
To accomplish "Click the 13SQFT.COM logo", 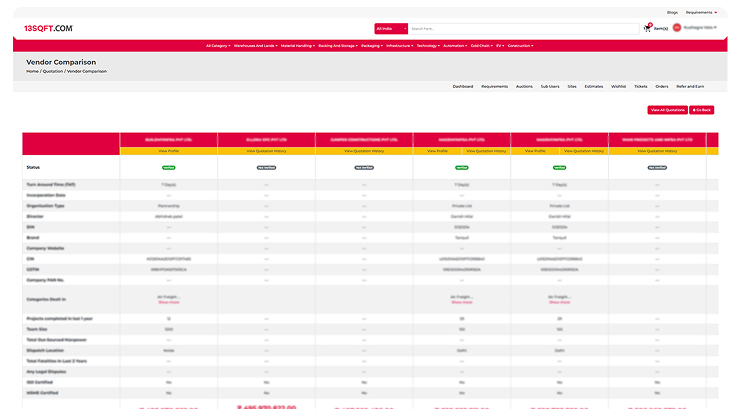I will (48, 28).
